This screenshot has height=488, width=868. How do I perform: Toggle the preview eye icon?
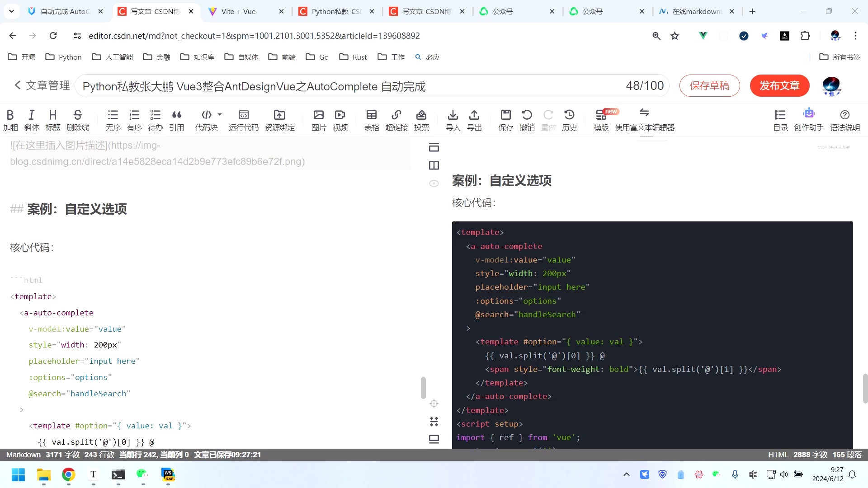[x=434, y=183]
